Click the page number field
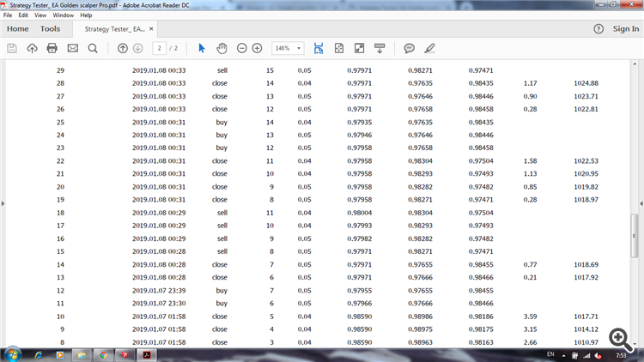Viewport: 644px width, 362px height. [x=159, y=48]
